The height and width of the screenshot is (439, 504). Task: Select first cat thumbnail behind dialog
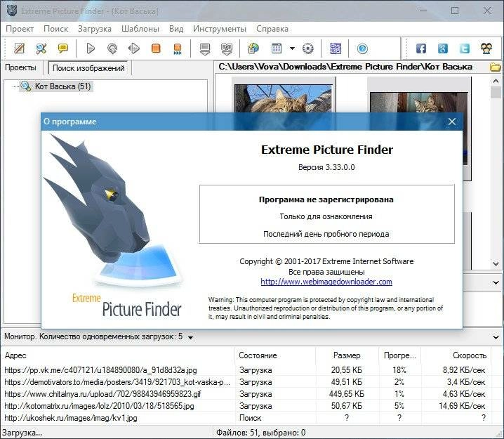(x=284, y=98)
